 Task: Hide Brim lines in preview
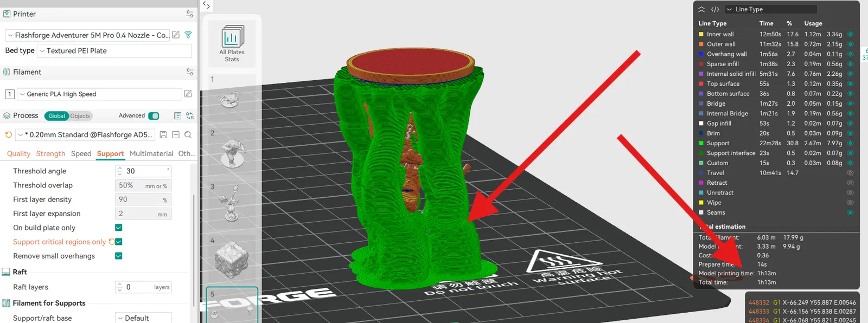(850, 133)
